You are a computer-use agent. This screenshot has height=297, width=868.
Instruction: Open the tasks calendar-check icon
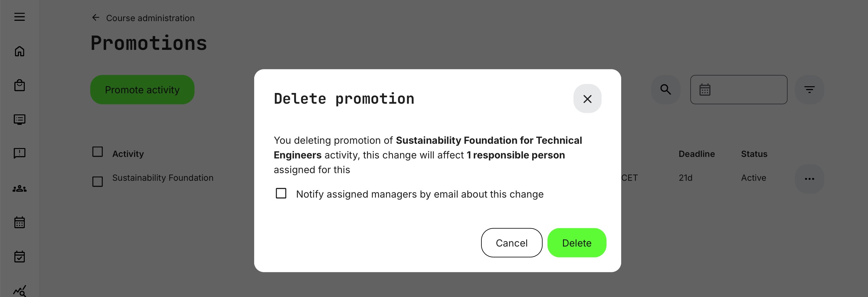coord(20,256)
